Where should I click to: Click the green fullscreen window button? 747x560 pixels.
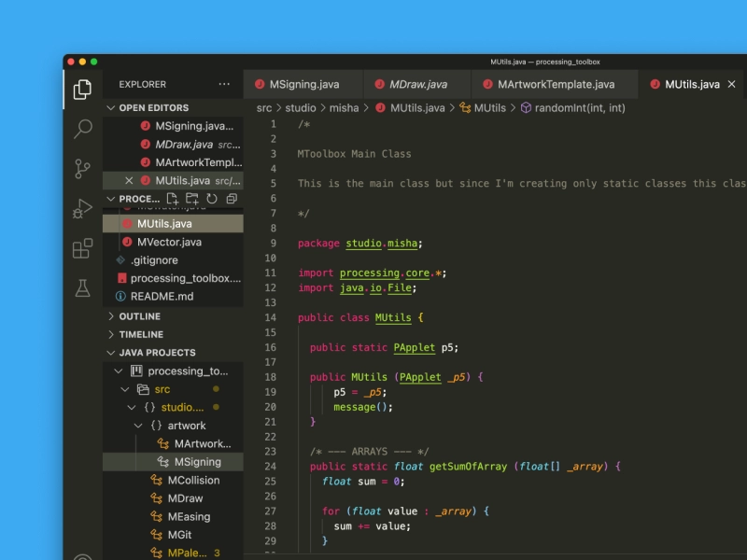point(94,62)
